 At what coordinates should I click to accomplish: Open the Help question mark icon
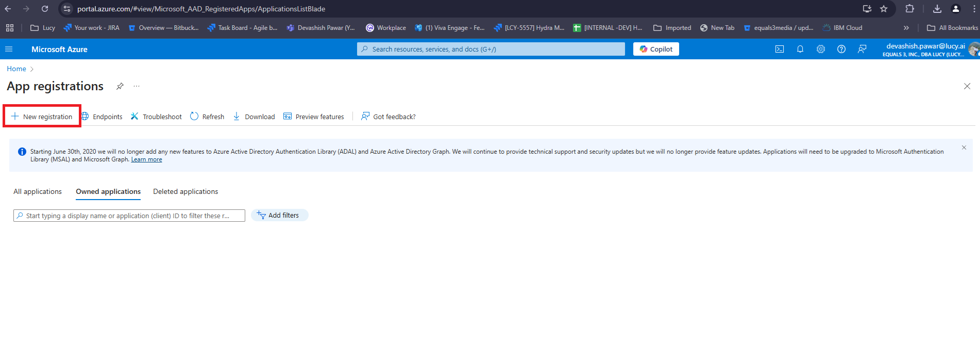point(841,49)
